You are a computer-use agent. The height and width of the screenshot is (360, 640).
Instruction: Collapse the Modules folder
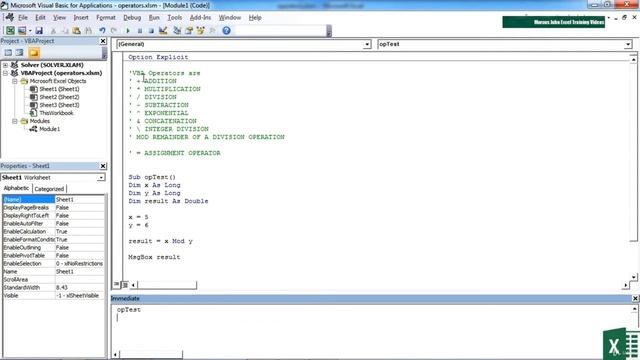[15, 121]
